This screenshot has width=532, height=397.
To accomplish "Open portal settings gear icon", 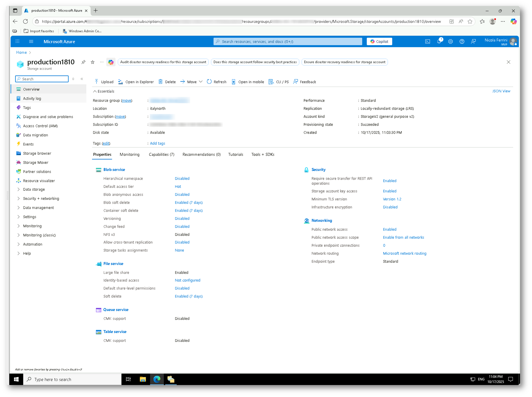I will (x=451, y=41).
